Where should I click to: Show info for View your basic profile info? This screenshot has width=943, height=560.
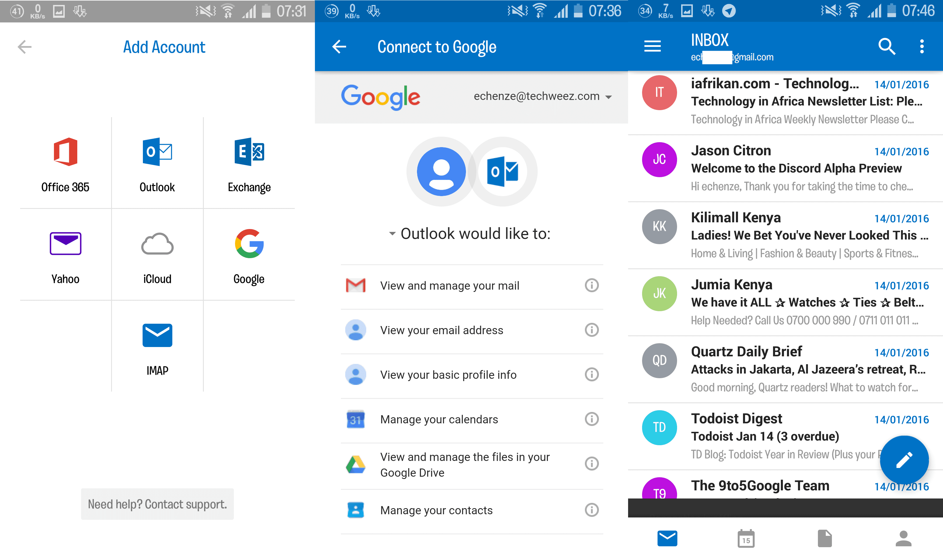591,374
